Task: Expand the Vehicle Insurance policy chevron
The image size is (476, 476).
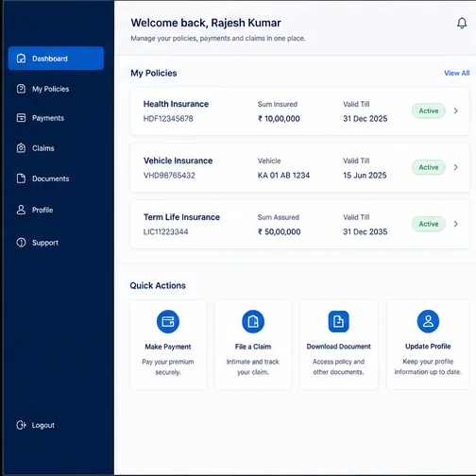Action: tap(455, 167)
